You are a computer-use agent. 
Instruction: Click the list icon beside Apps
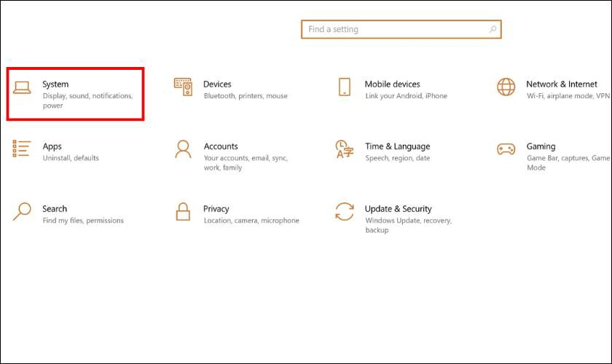(x=22, y=149)
